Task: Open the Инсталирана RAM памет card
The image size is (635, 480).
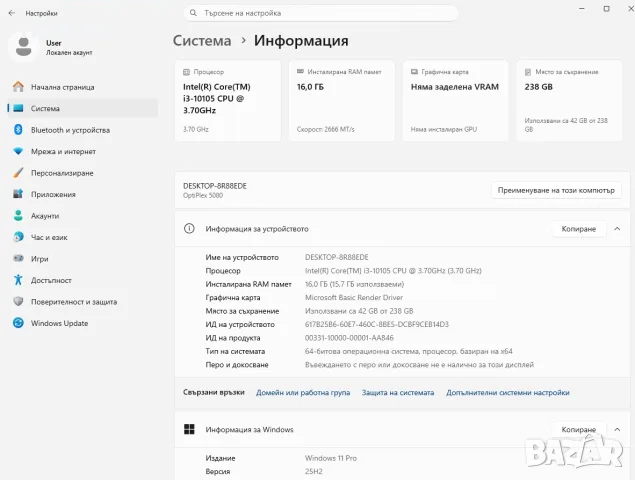Action: pyautogui.click(x=342, y=101)
